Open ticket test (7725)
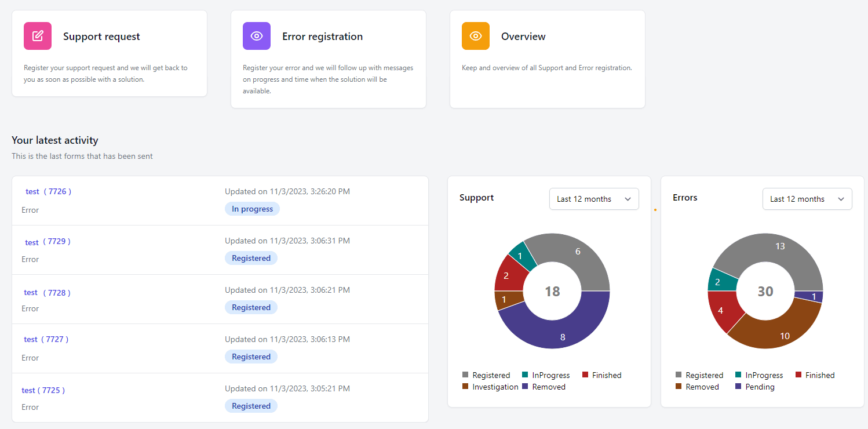 click(x=43, y=390)
